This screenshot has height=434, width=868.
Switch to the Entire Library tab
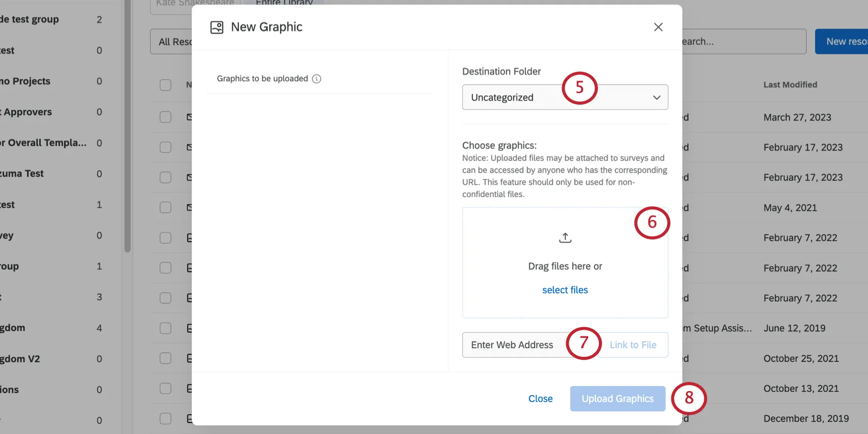point(284,3)
